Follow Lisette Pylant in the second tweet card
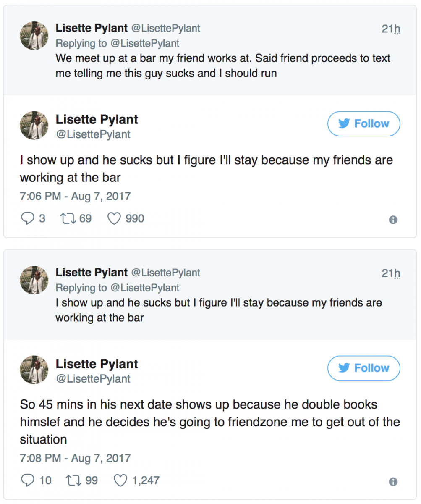Viewport: 421px width, 504px height. coord(364,368)
